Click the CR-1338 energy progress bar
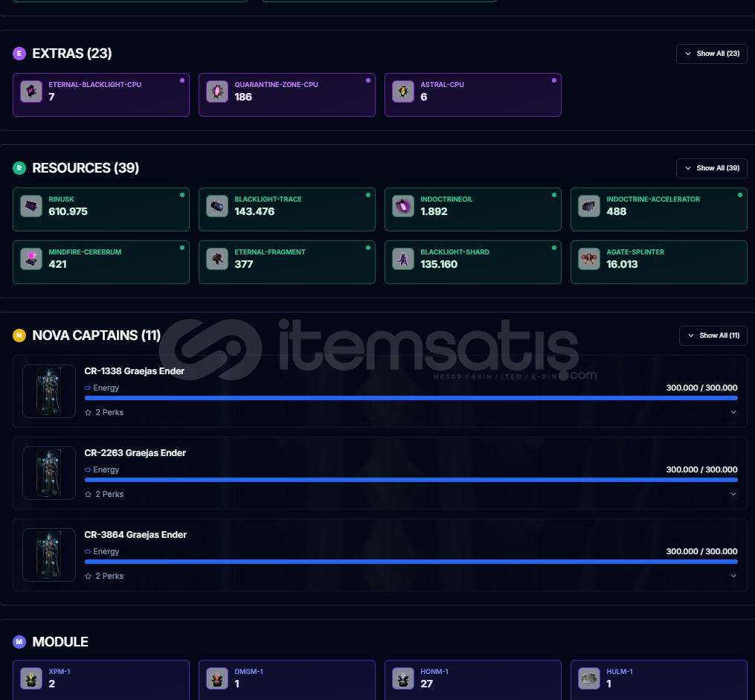This screenshot has height=700, width=755. [411, 398]
